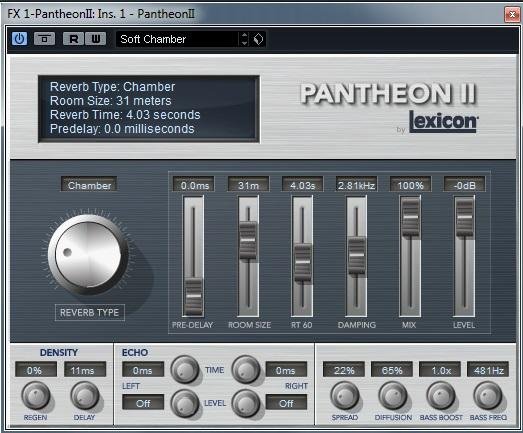Viewport: 523px width, 433px height.
Task: Close the PantheonII plugin window
Action: (x=512, y=14)
